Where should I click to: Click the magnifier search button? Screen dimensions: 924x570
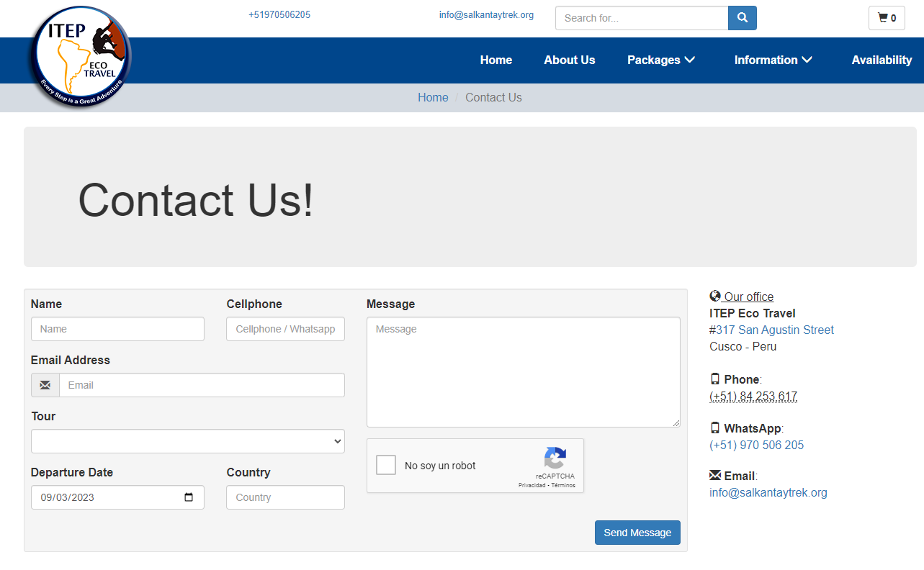[743, 18]
